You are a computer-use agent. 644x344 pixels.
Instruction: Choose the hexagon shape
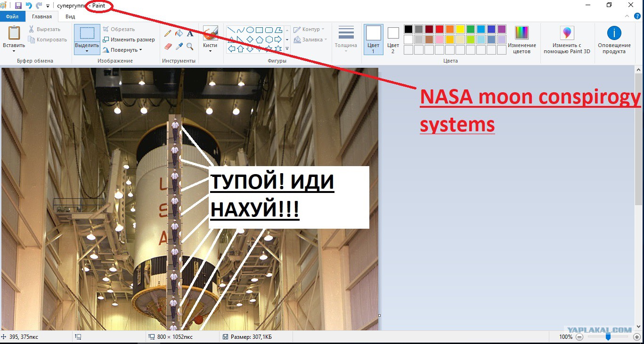pos(269,39)
